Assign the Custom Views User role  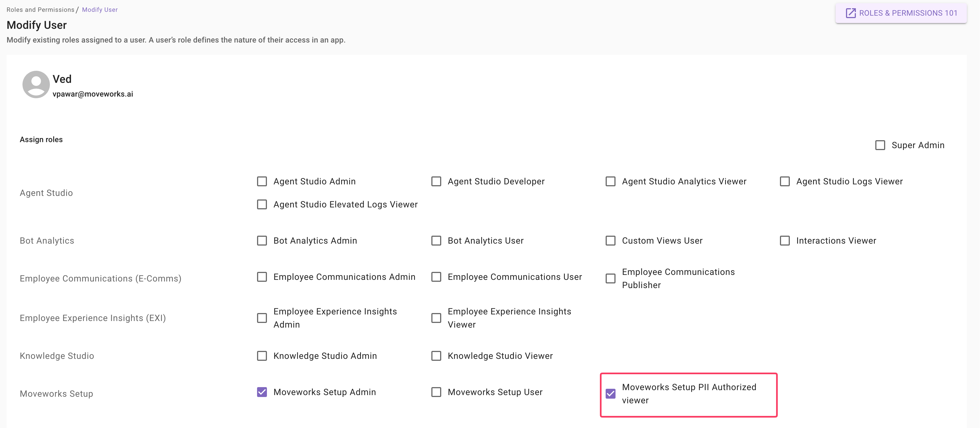[610, 241]
